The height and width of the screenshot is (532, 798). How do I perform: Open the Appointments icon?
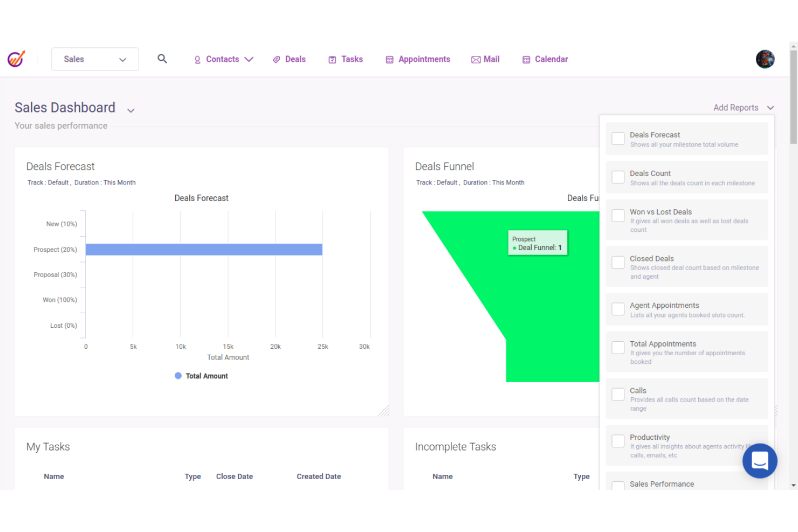(389, 59)
